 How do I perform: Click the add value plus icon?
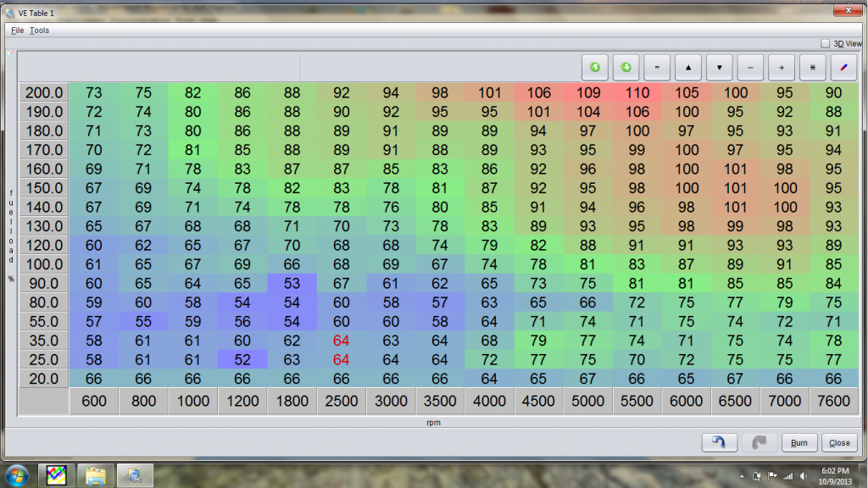(782, 67)
